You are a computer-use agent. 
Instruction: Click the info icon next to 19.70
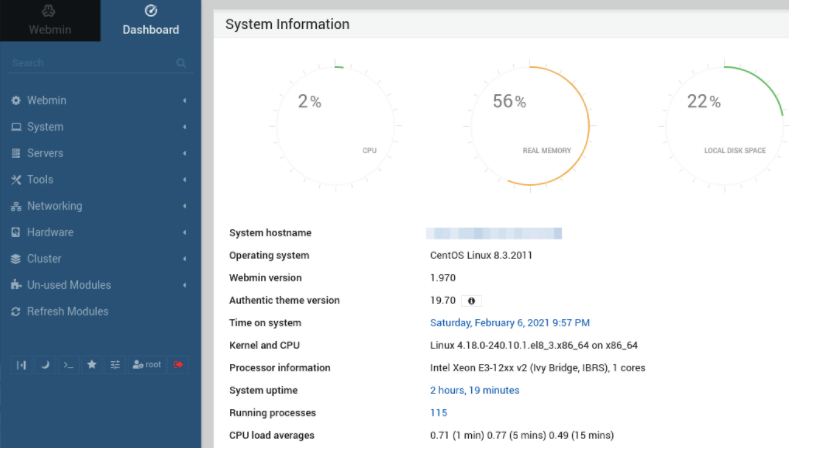471,301
